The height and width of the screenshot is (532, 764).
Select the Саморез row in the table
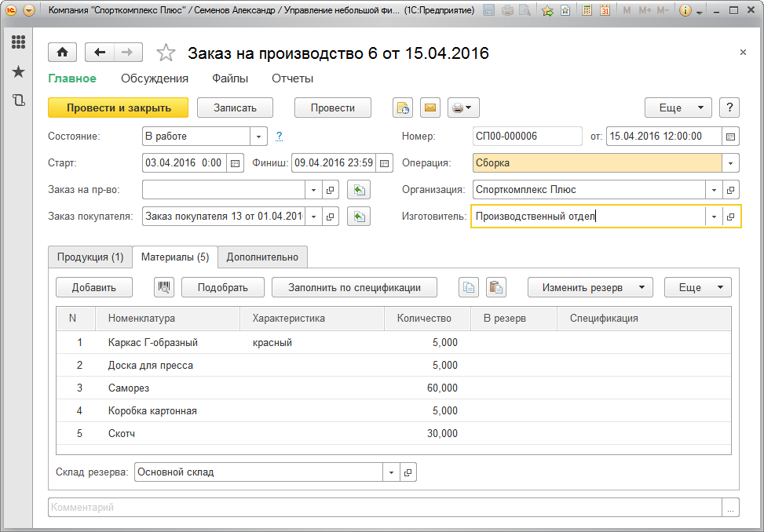129,388
